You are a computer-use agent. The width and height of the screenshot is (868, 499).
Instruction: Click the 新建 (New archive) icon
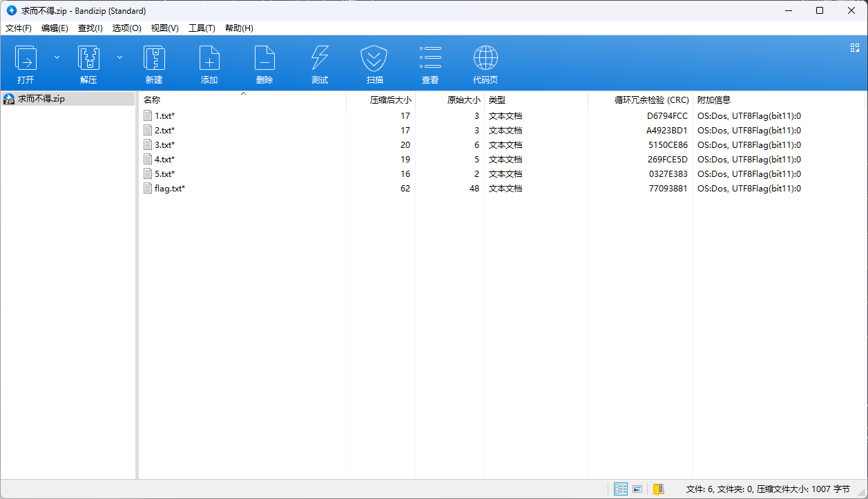(x=154, y=59)
